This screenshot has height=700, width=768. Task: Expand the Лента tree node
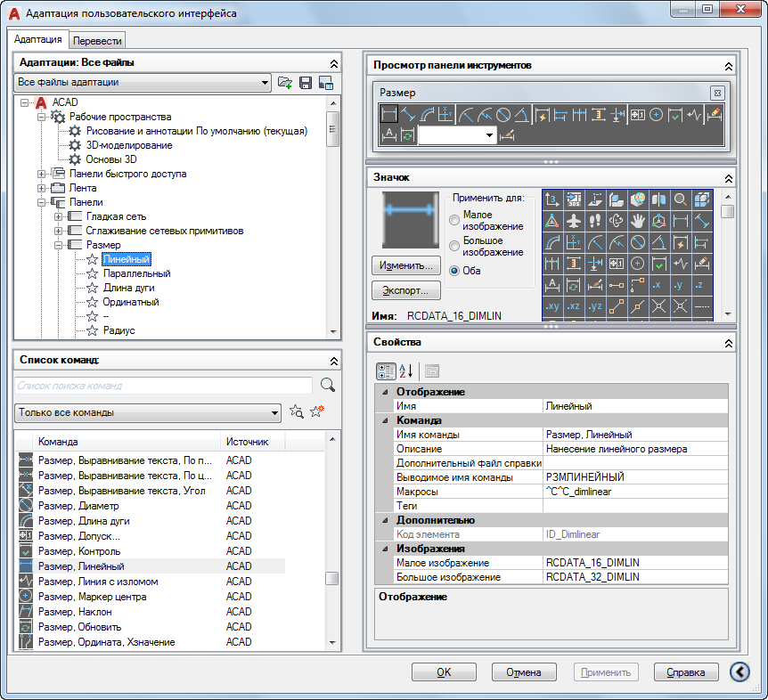coord(42,188)
